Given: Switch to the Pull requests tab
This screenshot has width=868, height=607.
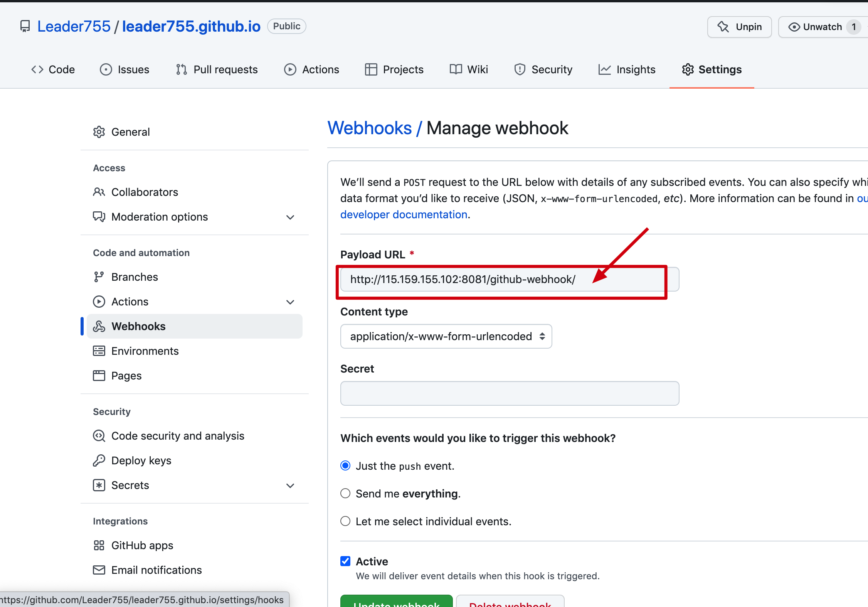Looking at the screenshot, I should point(217,69).
